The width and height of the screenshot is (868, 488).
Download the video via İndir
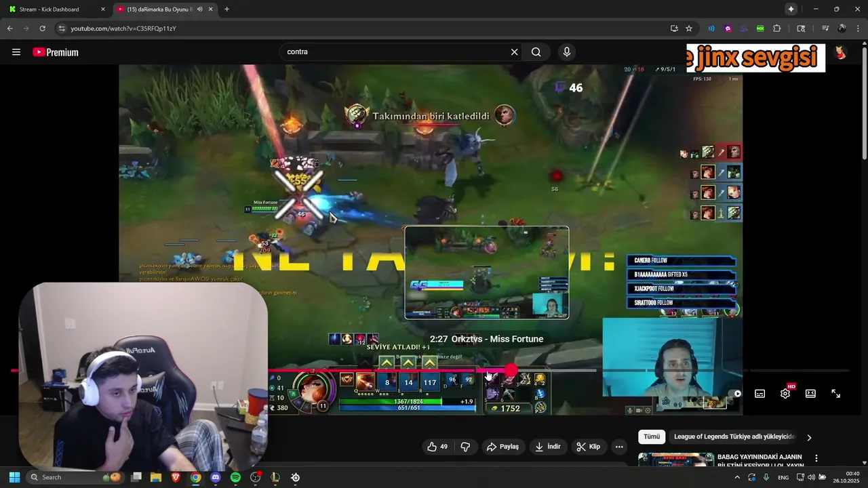548,447
